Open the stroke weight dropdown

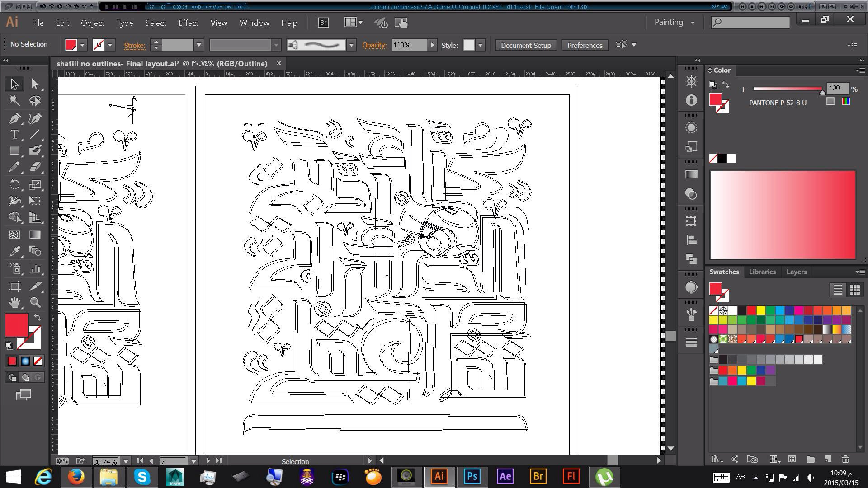point(198,45)
